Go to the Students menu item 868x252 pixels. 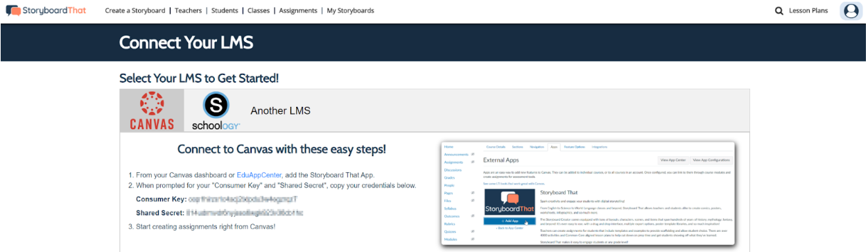point(224,10)
